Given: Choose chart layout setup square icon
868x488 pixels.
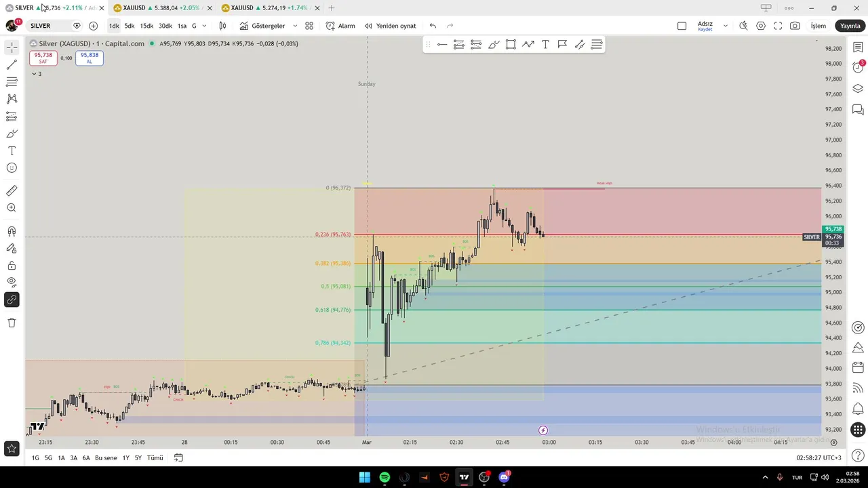Looking at the screenshot, I should coord(682,26).
